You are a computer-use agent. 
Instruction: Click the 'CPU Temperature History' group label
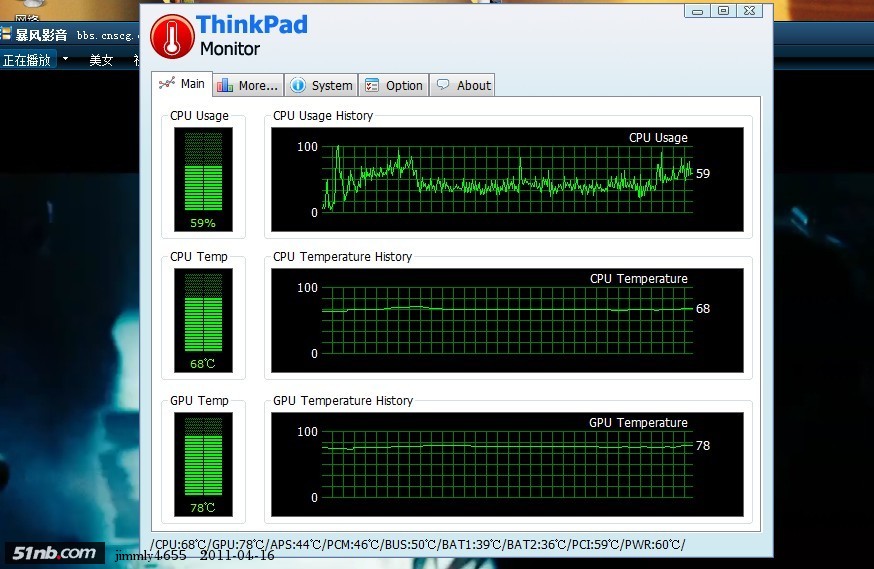pyautogui.click(x=342, y=257)
